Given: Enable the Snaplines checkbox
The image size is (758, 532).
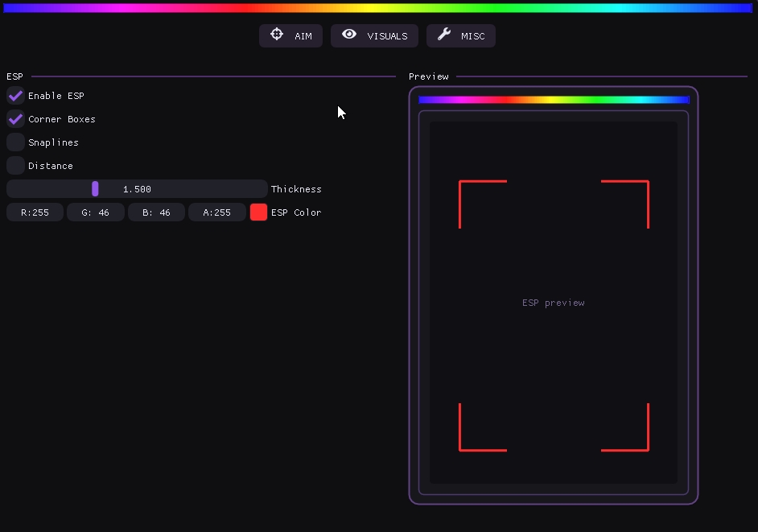Looking at the screenshot, I should 15,142.
